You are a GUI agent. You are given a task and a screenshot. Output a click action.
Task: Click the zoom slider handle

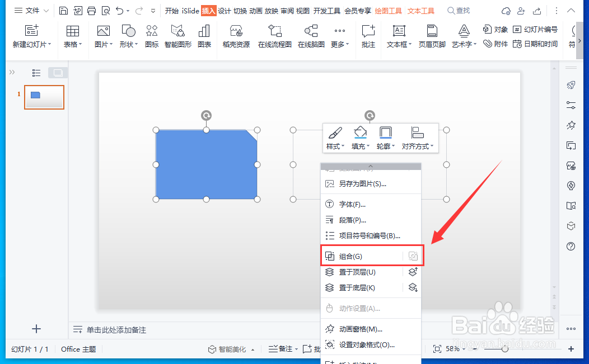(505, 349)
